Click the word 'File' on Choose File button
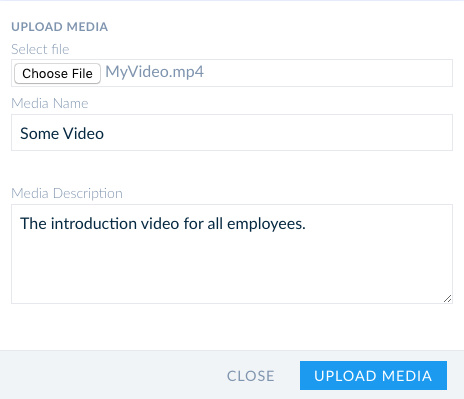This screenshot has height=399, width=464. click(82, 74)
